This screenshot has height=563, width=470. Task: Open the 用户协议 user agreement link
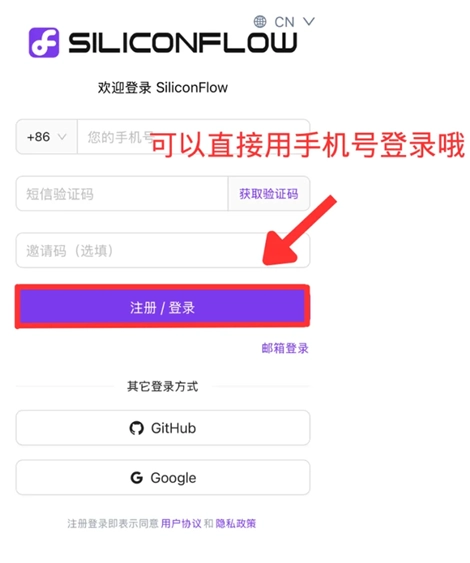pos(181,524)
